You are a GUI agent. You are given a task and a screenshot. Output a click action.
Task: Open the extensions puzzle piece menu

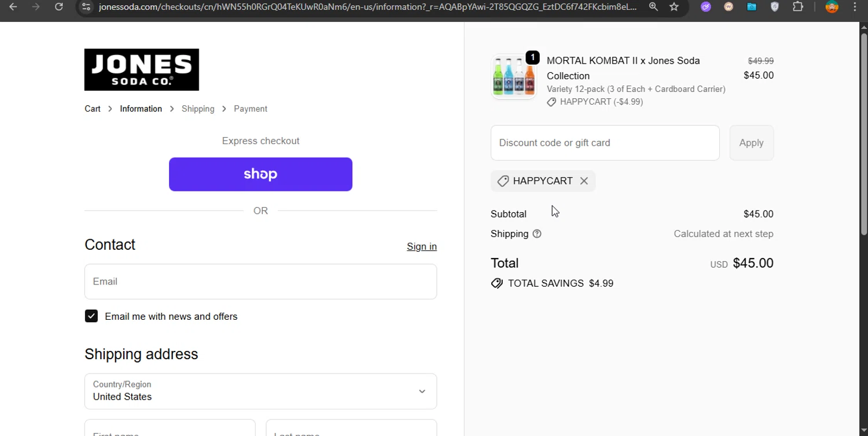(x=798, y=7)
